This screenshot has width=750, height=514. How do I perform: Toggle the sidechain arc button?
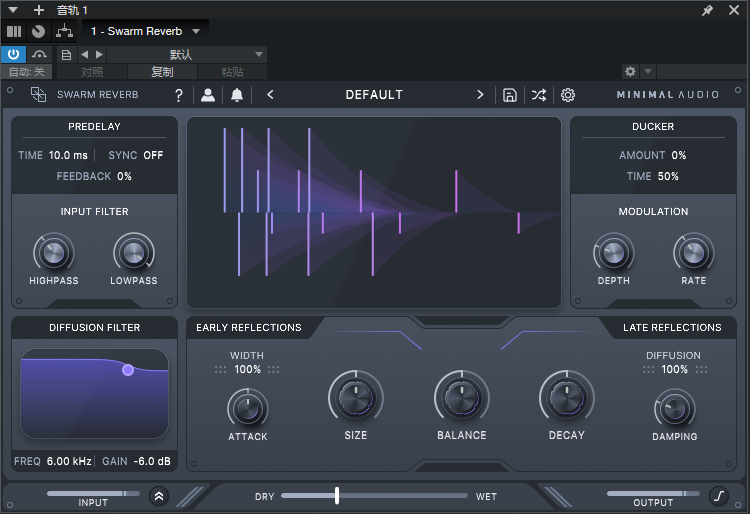click(x=39, y=55)
